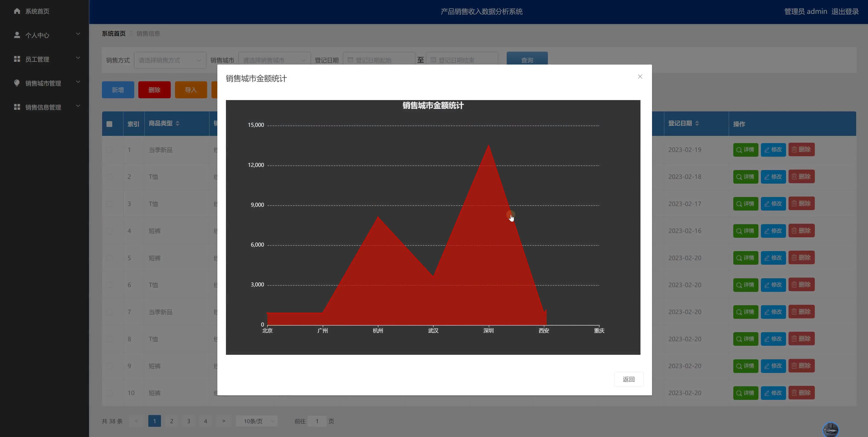This screenshot has width=868, height=437.
Task: Click the round avatar thumbnail at the bottom right
Action: [x=831, y=430]
